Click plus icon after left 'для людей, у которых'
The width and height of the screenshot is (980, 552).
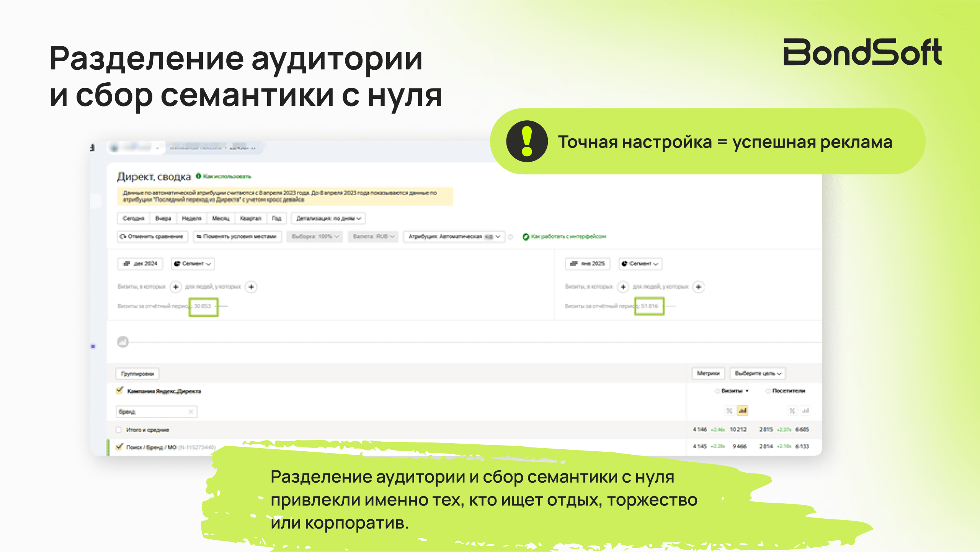[x=251, y=287]
